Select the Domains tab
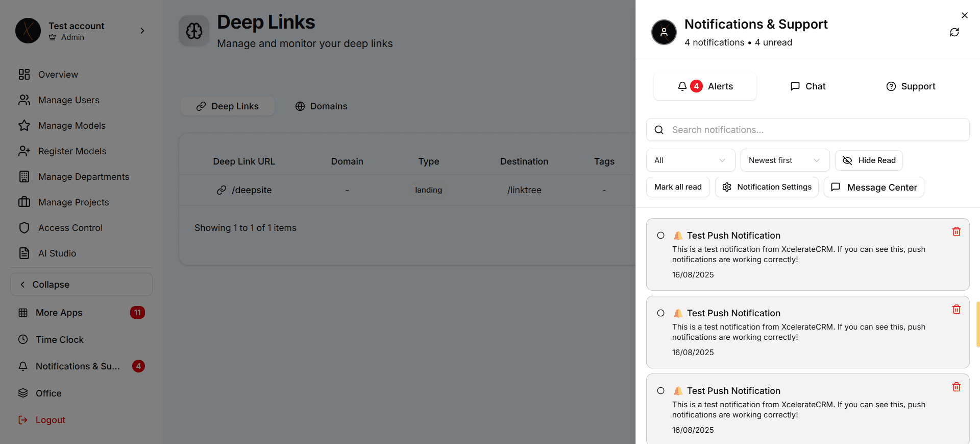Image resolution: width=980 pixels, height=444 pixels. click(321, 106)
